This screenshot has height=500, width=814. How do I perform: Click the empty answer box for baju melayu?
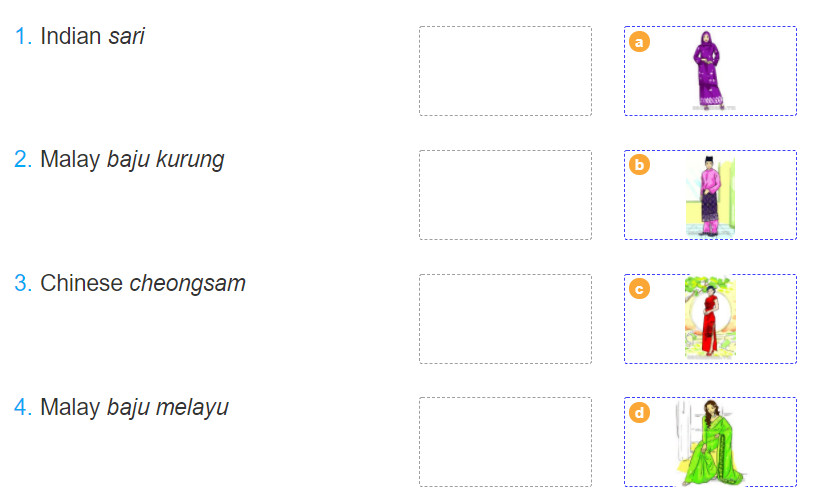pos(505,442)
